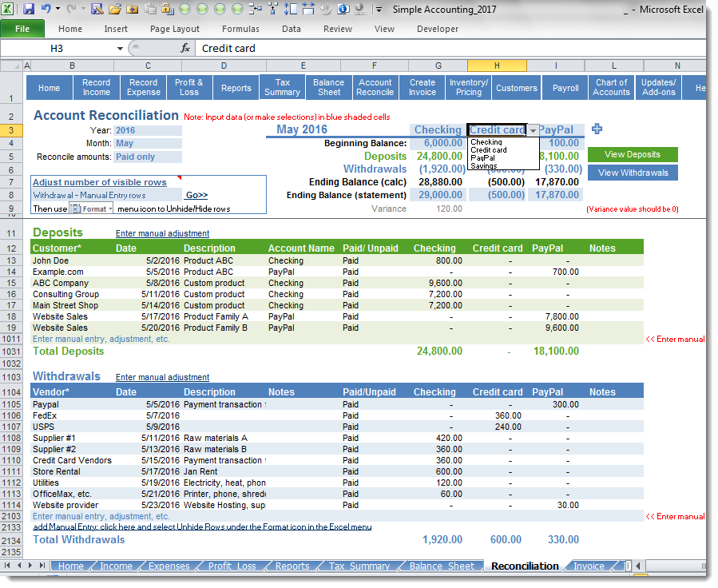Click the Save As disk-with-pencil icon

point(97,9)
